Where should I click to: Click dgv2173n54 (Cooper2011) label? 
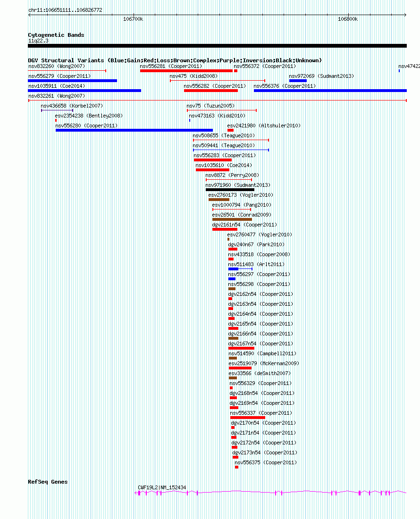(265, 453)
